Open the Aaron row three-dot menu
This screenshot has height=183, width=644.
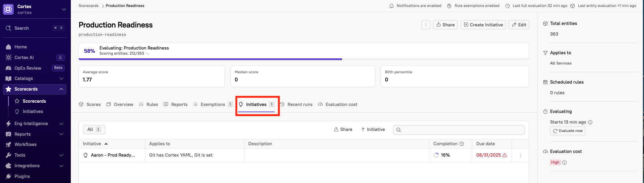[x=520, y=155]
